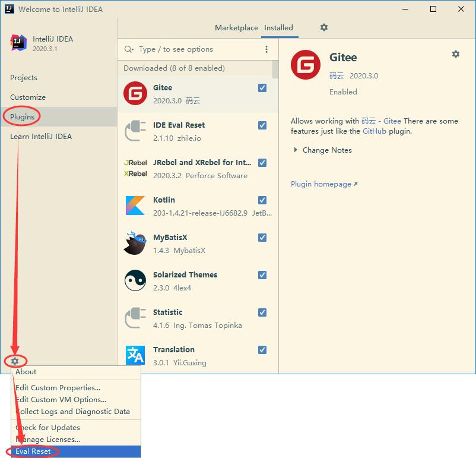Open the search magnifier history dropdown
476x458 pixels.
click(x=129, y=49)
